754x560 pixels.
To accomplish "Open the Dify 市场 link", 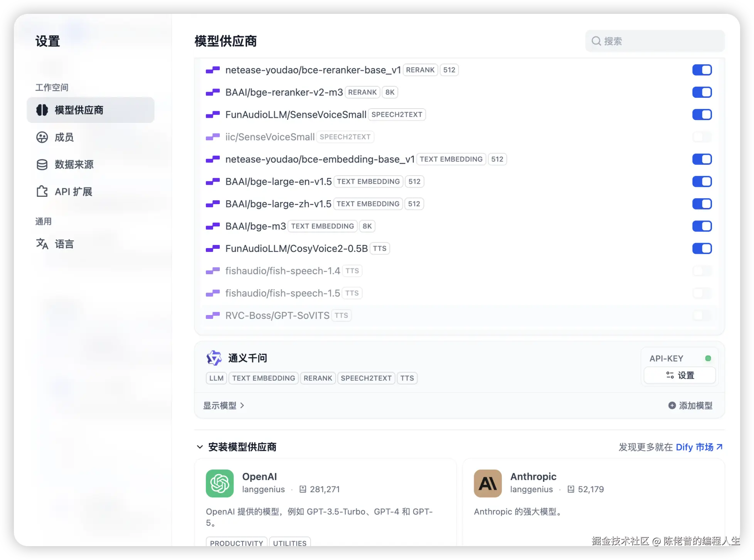I will 699,447.
